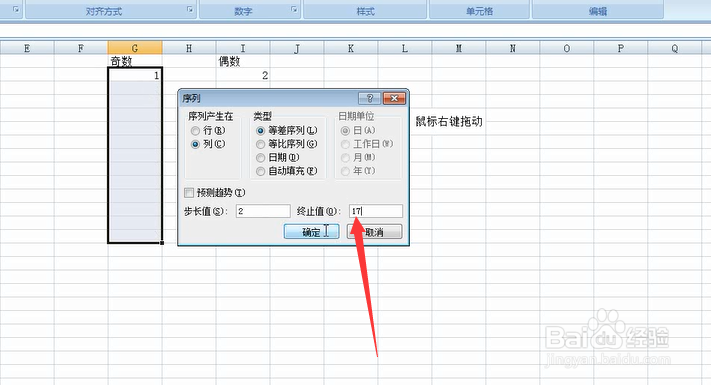Click the 单元格 ribbon group label
This screenshot has height=385, width=711.
tap(479, 11)
